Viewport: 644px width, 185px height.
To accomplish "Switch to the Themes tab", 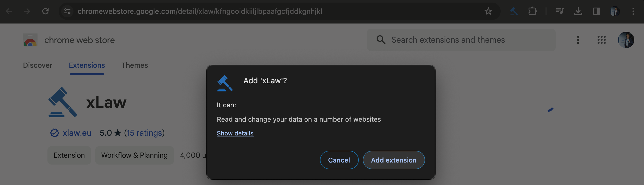I will (135, 65).
